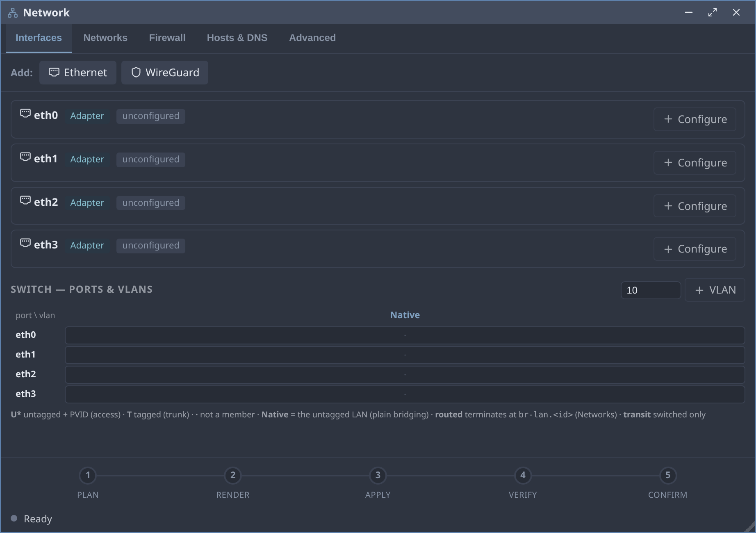
Task: Click the eth3 Adapter type badge
Action: (87, 246)
